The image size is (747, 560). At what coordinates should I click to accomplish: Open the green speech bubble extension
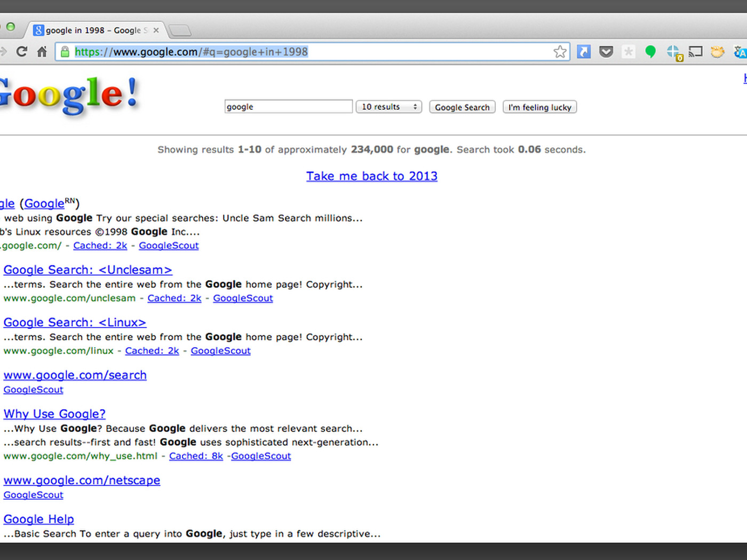(650, 52)
